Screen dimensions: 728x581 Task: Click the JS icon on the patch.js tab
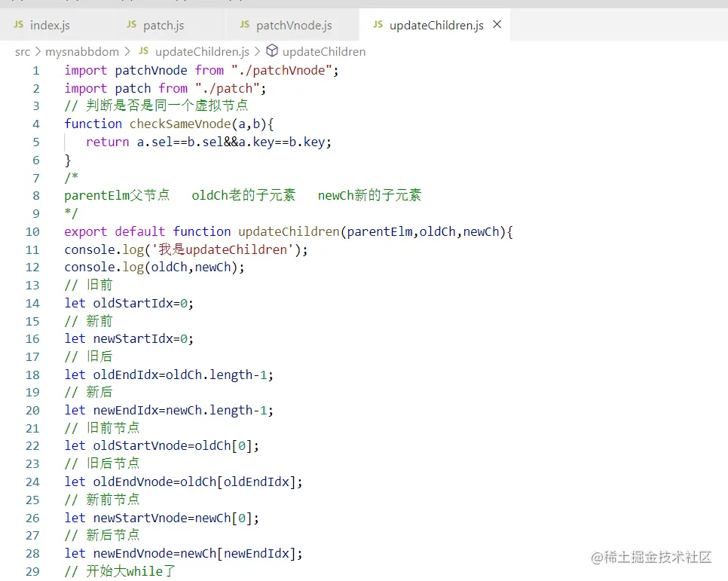133,25
